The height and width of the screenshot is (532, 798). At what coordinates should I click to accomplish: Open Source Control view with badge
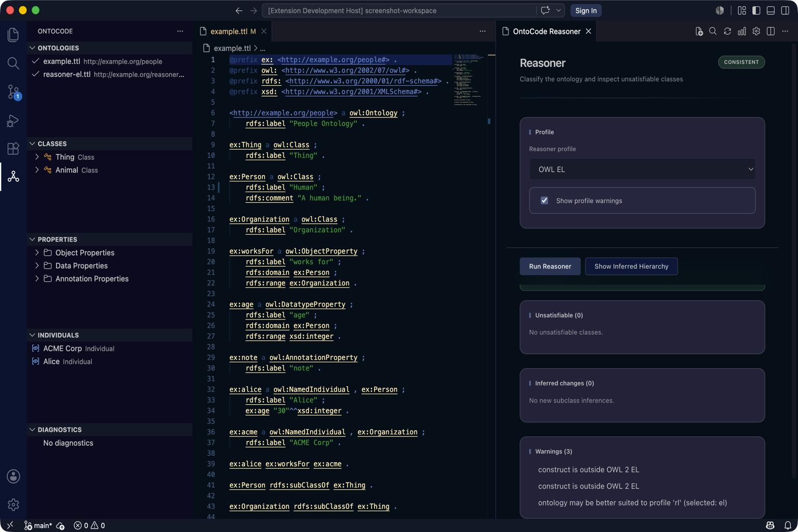tap(13, 92)
